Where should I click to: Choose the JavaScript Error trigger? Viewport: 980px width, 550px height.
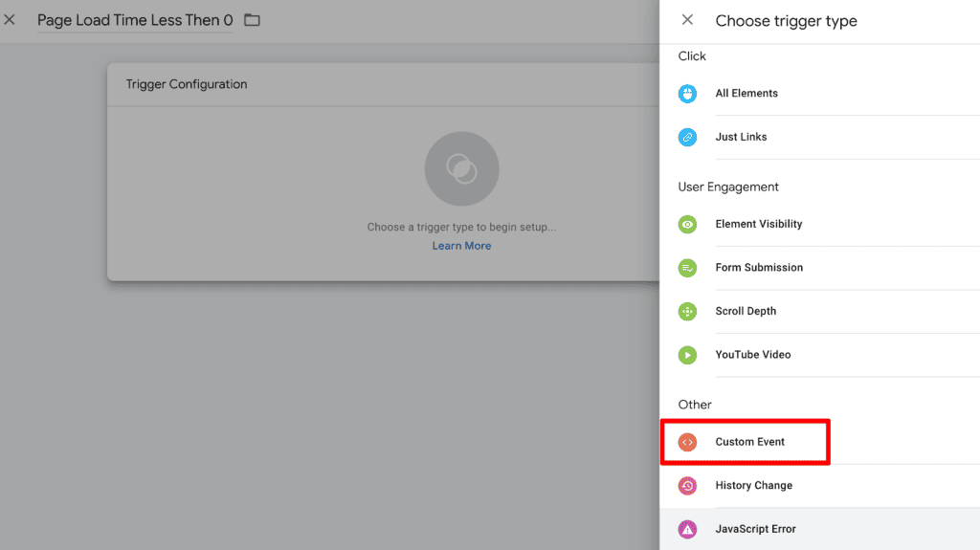point(755,529)
